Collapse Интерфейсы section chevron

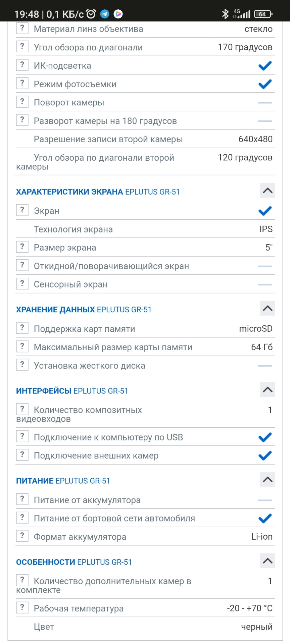268,389
